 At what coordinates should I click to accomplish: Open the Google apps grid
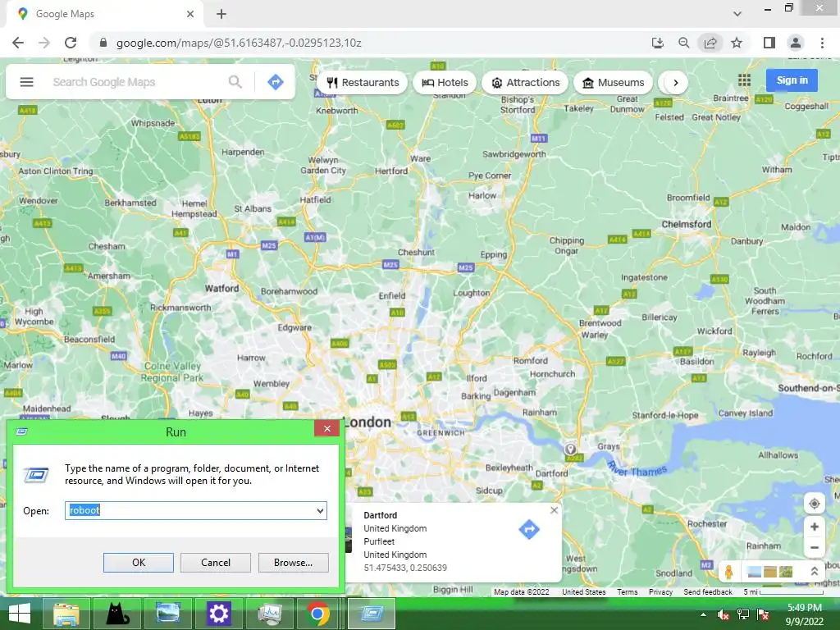(x=745, y=80)
